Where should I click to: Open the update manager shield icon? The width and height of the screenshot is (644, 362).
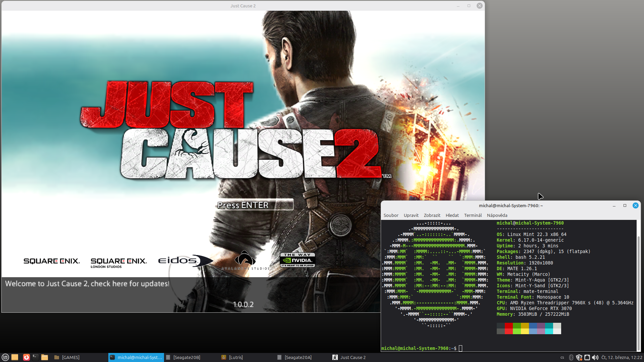tap(579, 357)
